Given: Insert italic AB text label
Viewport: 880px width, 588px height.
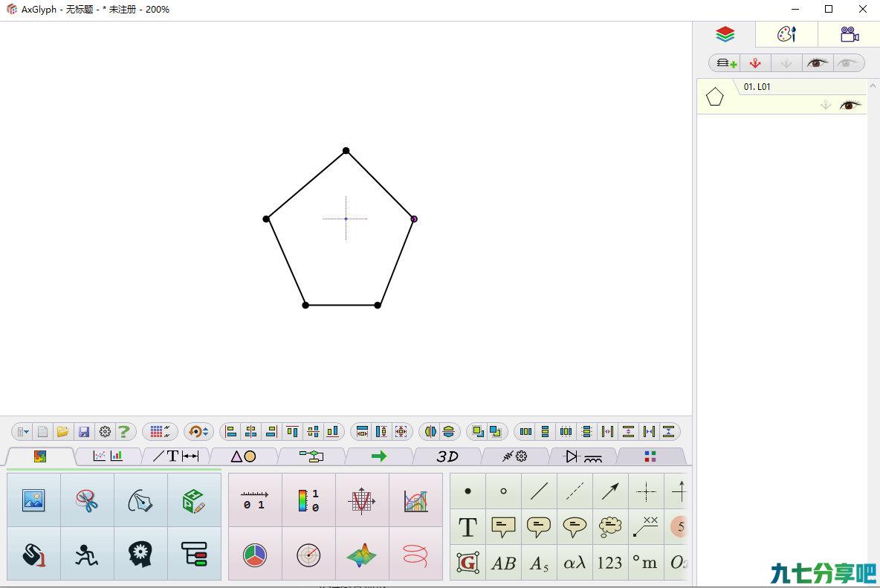Looking at the screenshot, I should click(503, 562).
